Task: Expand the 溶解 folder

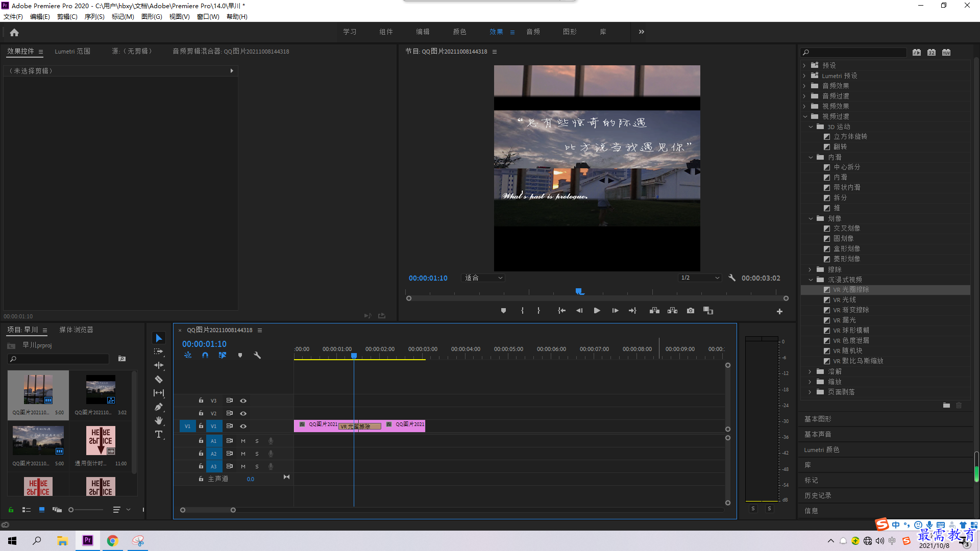Action: pyautogui.click(x=810, y=371)
